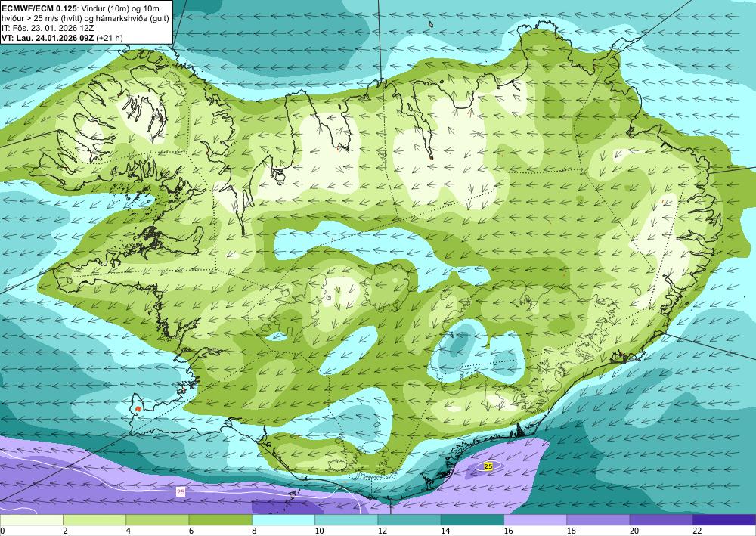Viewport: 756px width, 536px height.
Task: Click the legend scale number '16'
Action: click(508, 531)
